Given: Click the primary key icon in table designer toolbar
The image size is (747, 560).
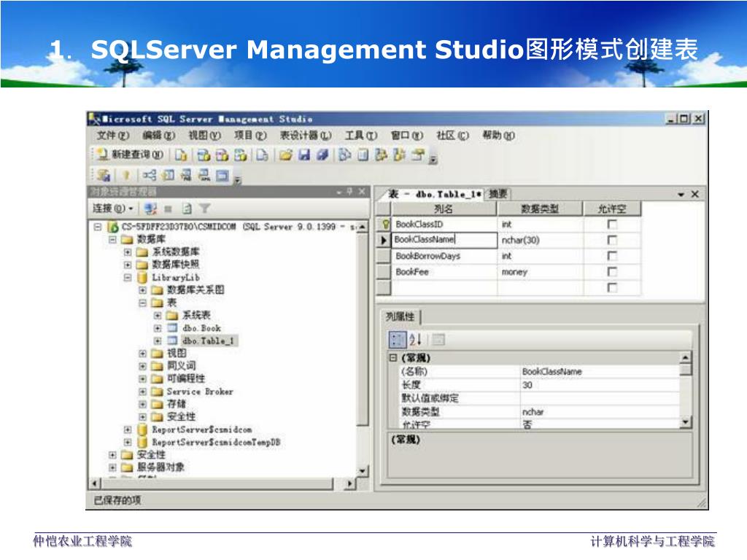Looking at the screenshot, I should pos(125,175).
